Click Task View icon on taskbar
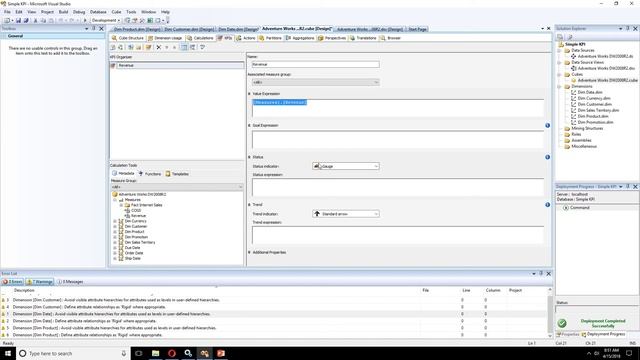This screenshot has width=640, height=360. coord(139,353)
